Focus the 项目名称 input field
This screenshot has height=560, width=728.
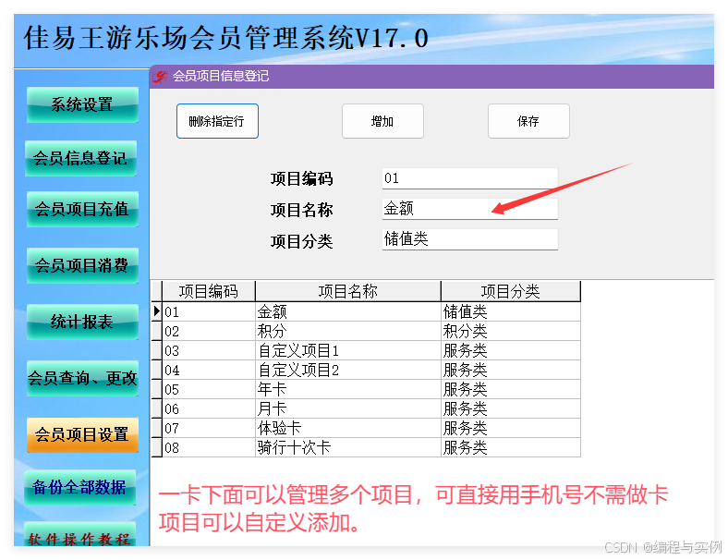coord(470,209)
